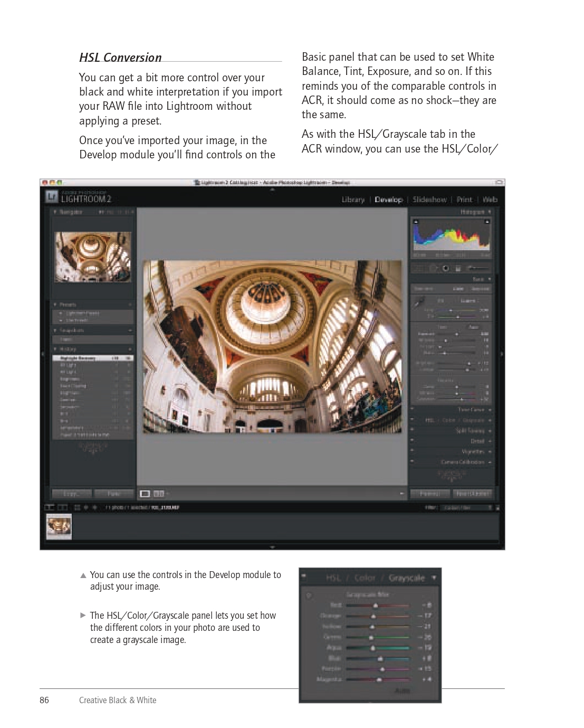Image resolution: width=584 pixels, height=728 pixels.
Task: Click histogram shadow clipping indicator
Action: coord(415,222)
